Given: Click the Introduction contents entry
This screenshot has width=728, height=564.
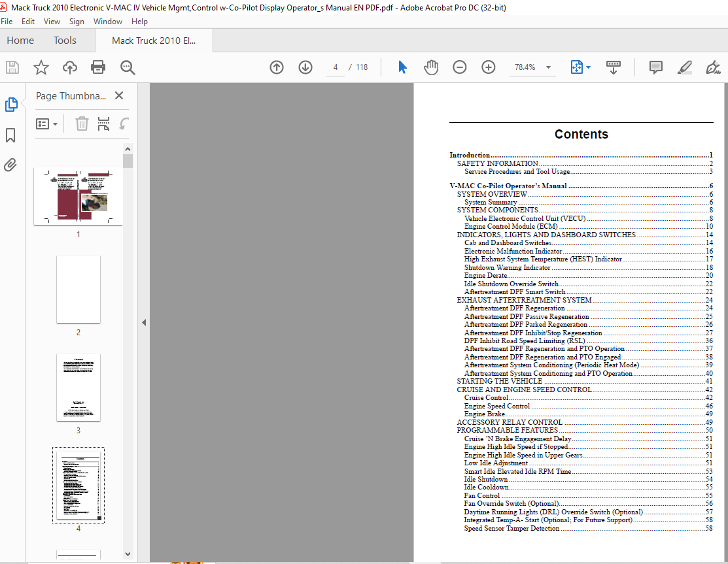Looking at the screenshot, I should point(581,155).
